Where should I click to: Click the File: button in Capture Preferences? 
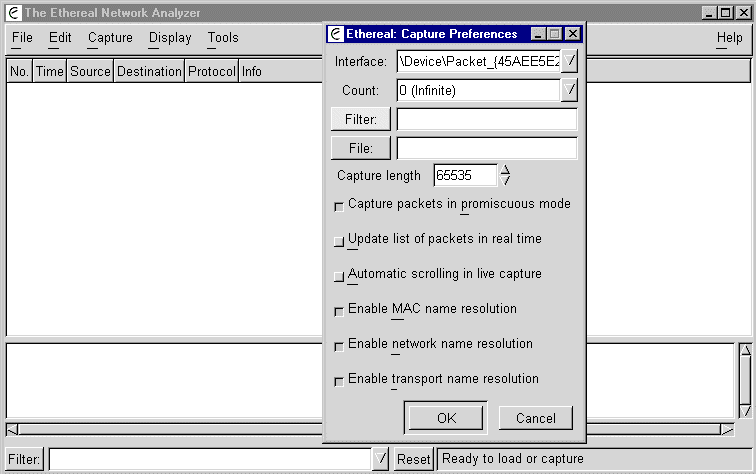[361, 148]
